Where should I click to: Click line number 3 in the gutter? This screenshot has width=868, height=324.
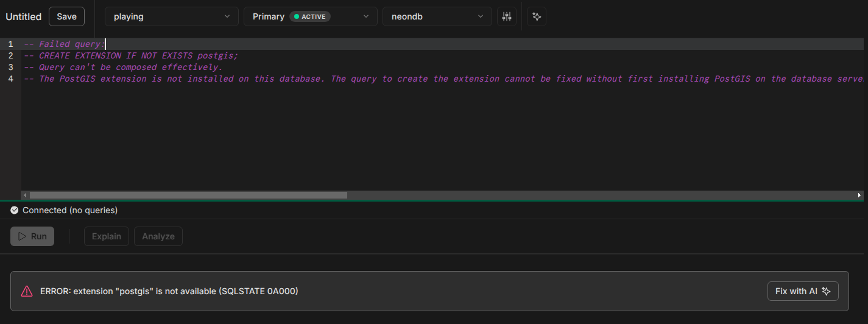pos(10,67)
